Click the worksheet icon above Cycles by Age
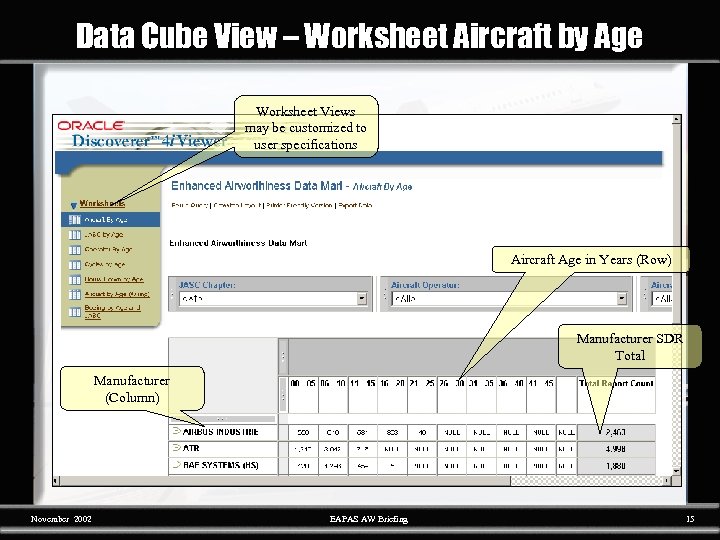The height and width of the screenshot is (540, 720). pyautogui.click(x=74, y=250)
